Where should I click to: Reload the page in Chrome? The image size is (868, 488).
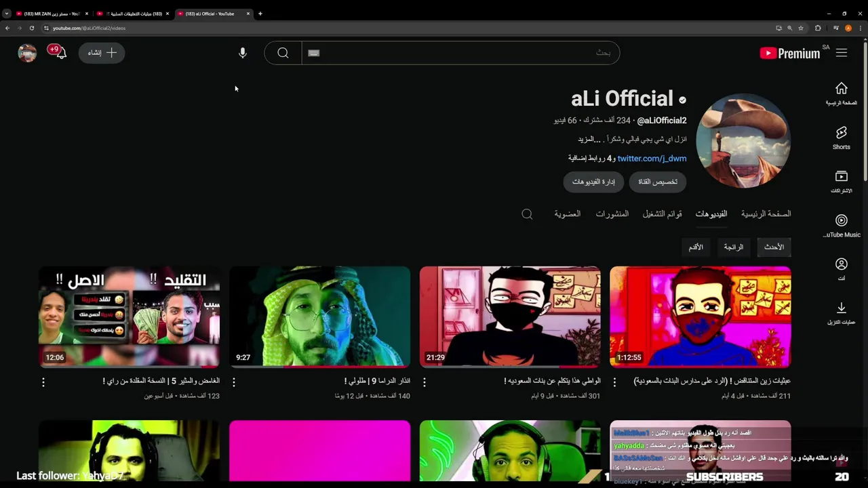(x=31, y=28)
